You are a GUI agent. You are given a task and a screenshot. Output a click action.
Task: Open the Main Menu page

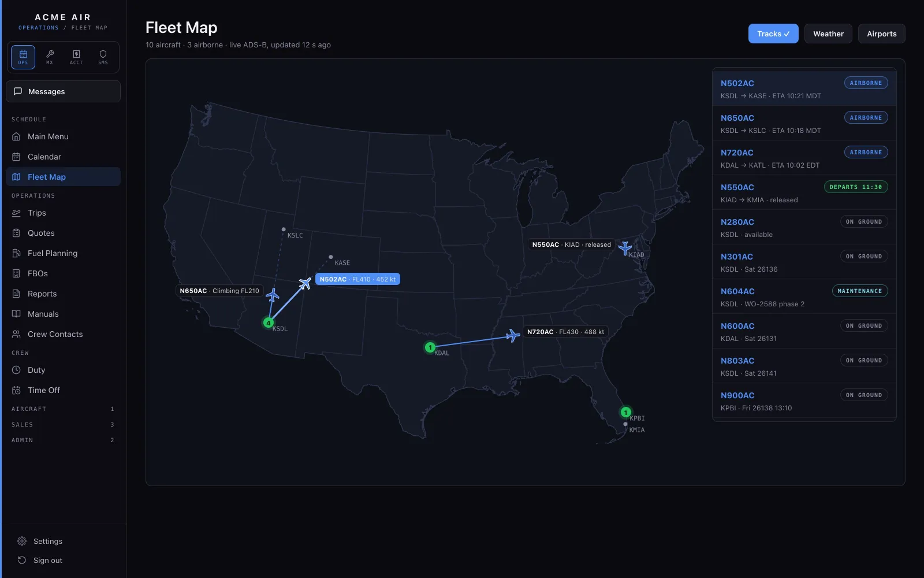tap(63, 136)
